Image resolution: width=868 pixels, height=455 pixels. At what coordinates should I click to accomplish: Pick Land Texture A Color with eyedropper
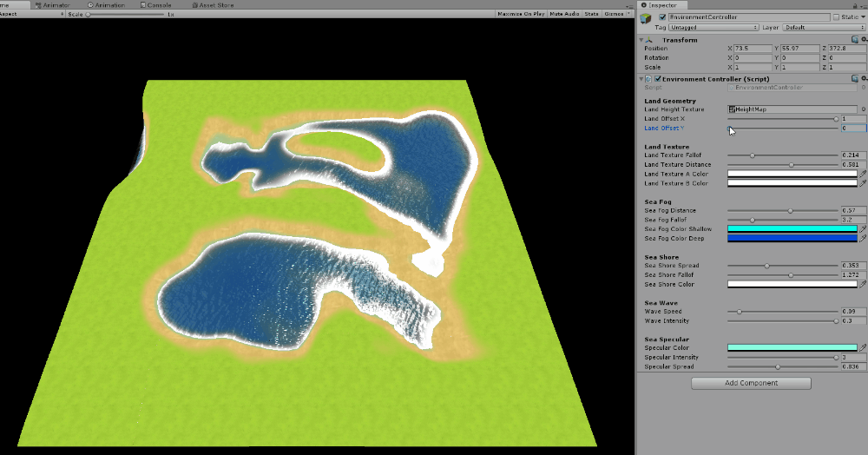tap(863, 174)
